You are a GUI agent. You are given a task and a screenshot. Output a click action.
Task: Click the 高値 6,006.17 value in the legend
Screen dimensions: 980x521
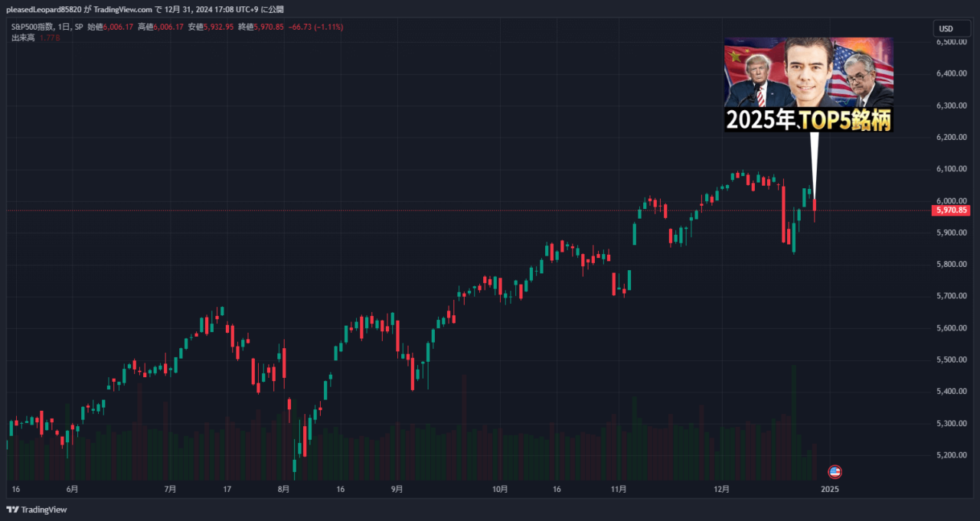168,27
